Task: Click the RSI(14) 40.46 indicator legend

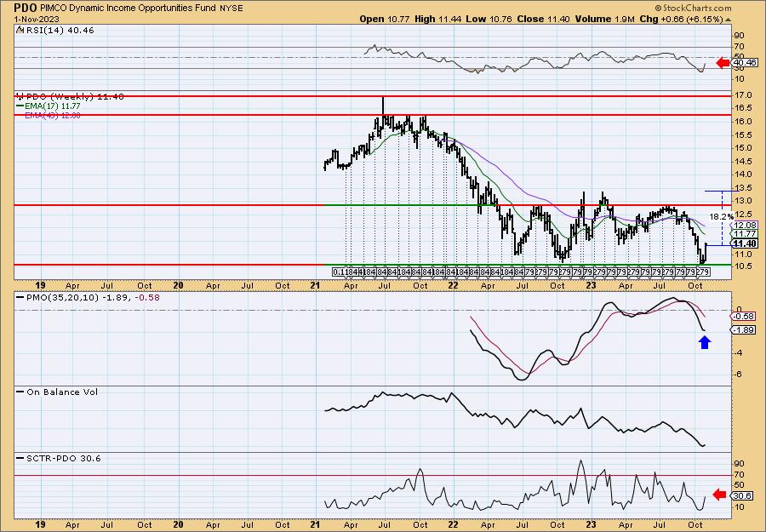Action: (54, 30)
